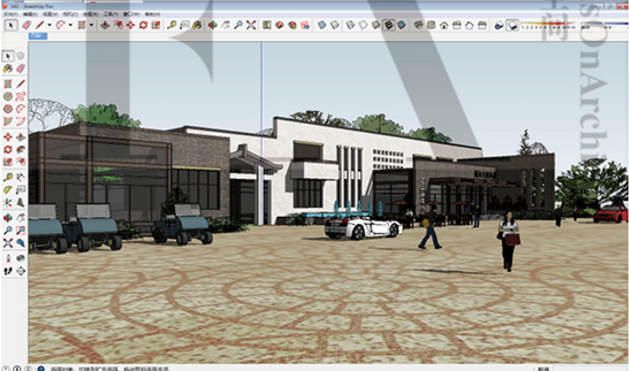
Task: Pick the Tape Measure tool in top toolbar
Action: [x=172, y=25]
